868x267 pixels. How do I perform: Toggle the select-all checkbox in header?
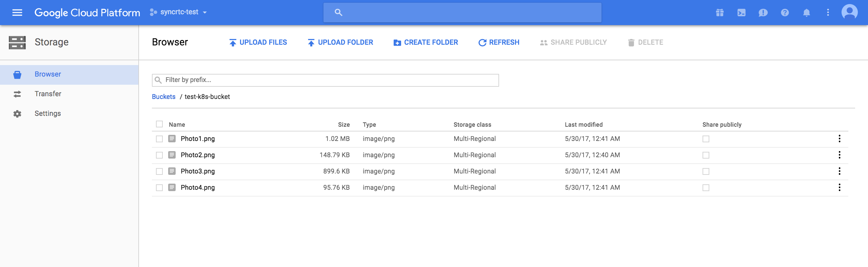click(x=159, y=124)
